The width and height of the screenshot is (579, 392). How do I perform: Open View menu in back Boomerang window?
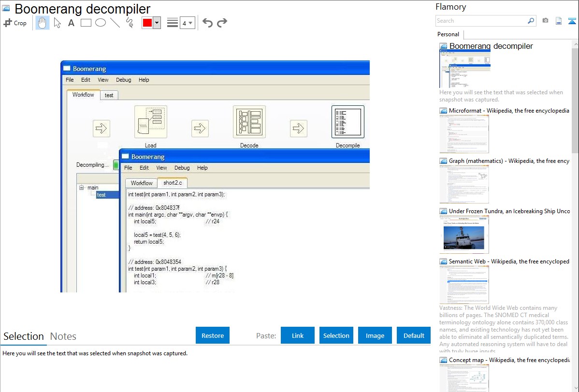tap(103, 80)
